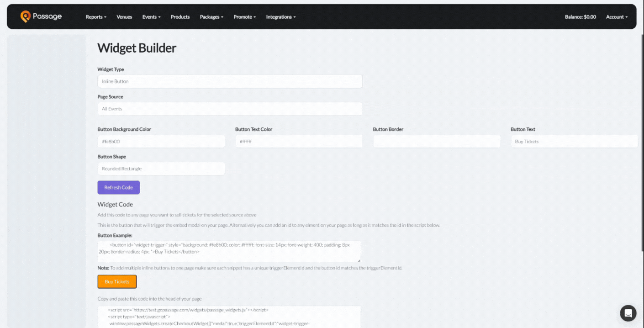Click the 'Copy and paste this code' instruction
The width and height of the screenshot is (644, 328).
click(x=149, y=299)
